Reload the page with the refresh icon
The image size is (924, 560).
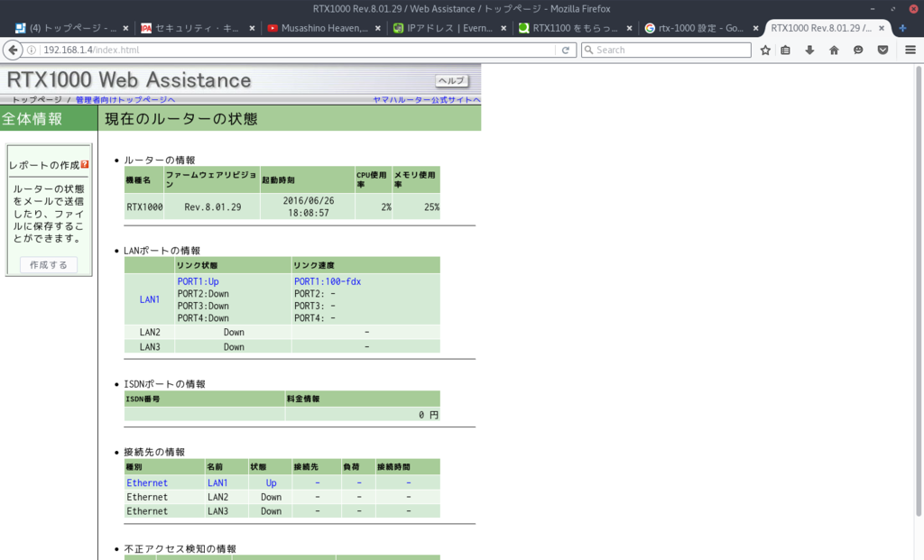[565, 50]
